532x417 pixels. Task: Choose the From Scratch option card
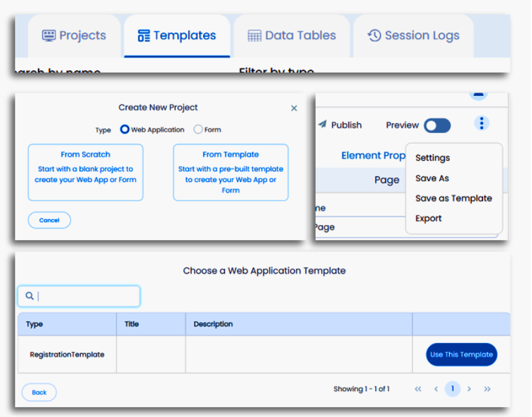point(85,172)
